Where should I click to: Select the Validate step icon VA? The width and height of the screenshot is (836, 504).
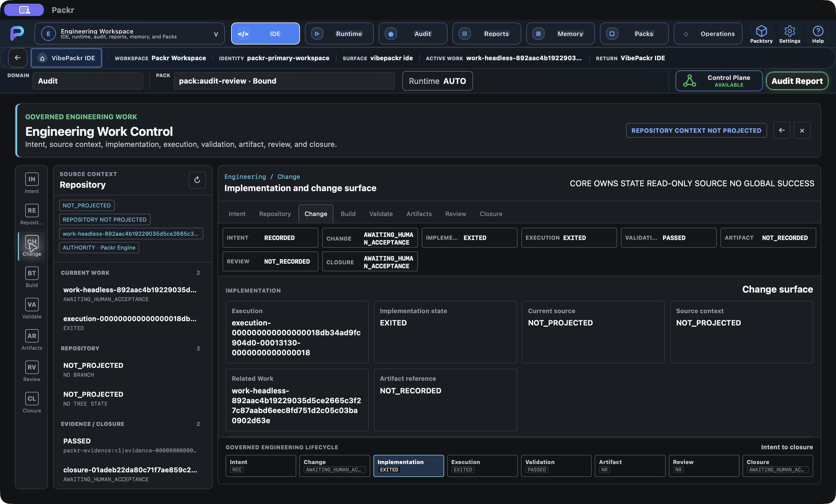pyautogui.click(x=32, y=304)
